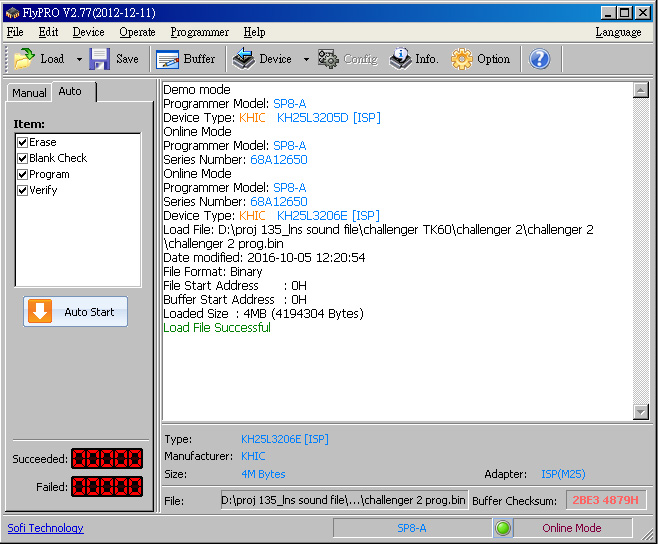Click the Demo mode log line

[197, 90]
